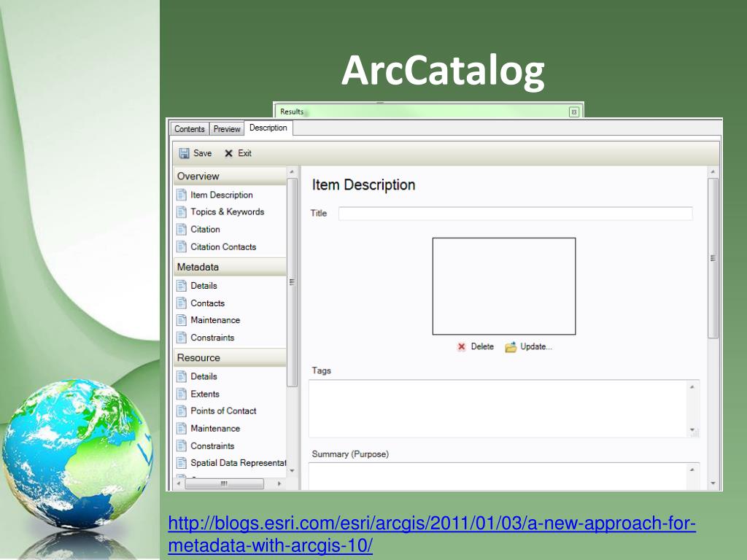Open Constraints under Resource
747x560 pixels.
(212, 446)
